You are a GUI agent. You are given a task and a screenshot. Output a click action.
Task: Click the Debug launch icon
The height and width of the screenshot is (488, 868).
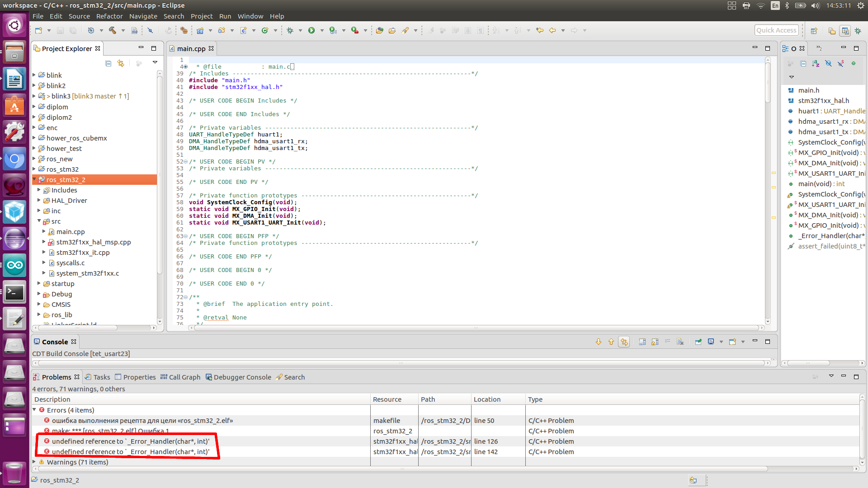point(290,30)
